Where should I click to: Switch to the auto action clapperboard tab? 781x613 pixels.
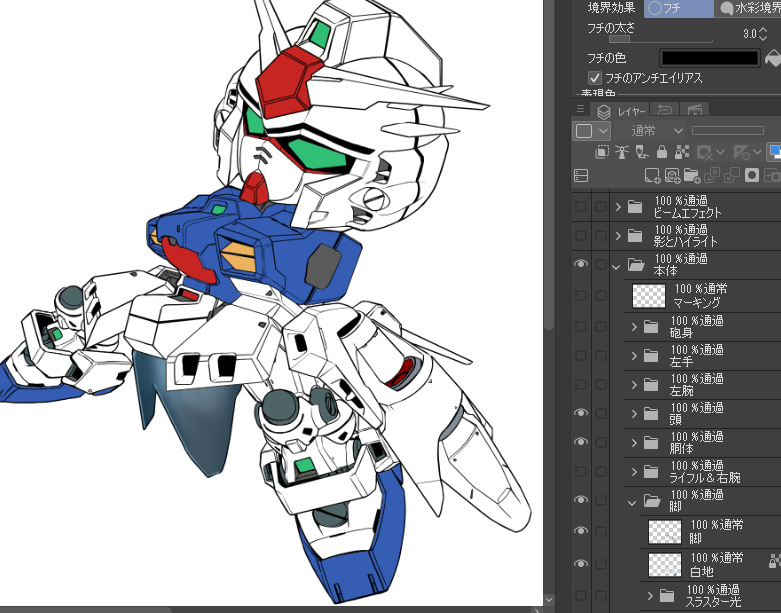click(x=694, y=110)
